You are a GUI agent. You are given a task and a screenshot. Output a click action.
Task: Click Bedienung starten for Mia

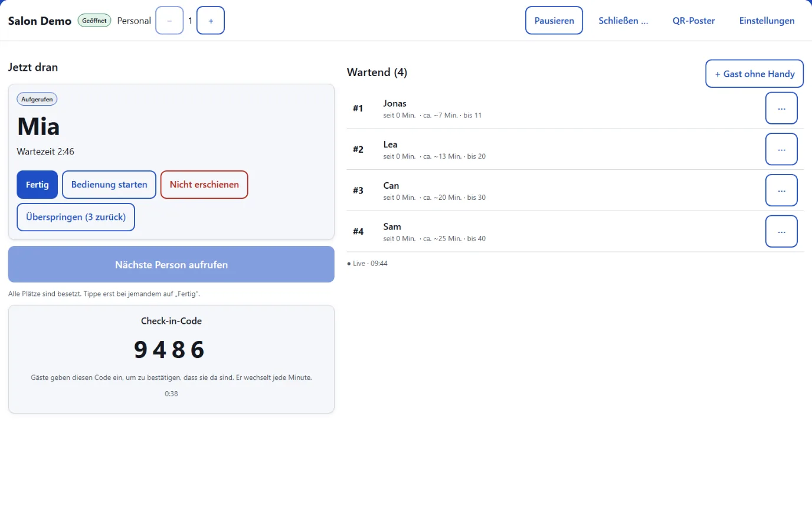tap(109, 185)
